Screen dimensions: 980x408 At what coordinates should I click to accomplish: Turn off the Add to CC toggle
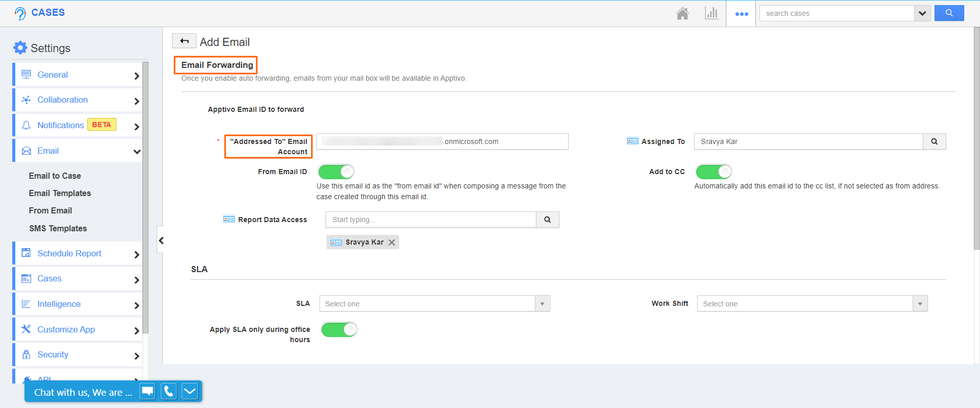click(x=714, y=172)
